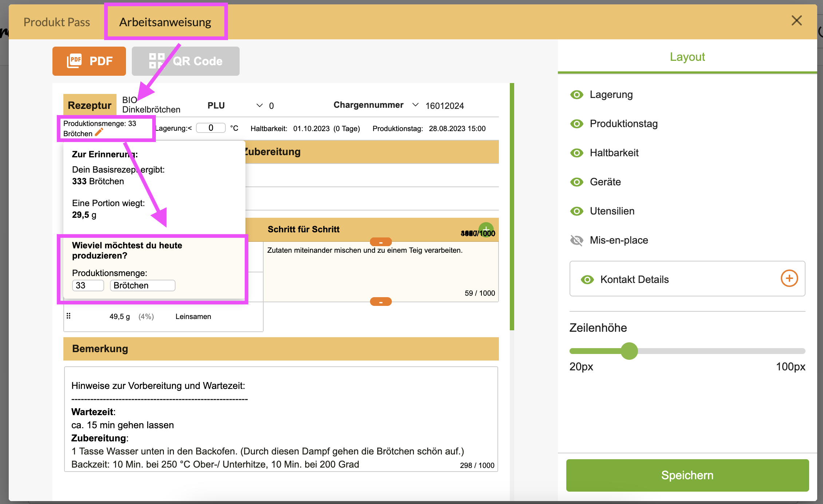Viewport: 823px width, 504px height.
Task: Expand the PLU dropdown chevron
Action: (x=260, y=105)
